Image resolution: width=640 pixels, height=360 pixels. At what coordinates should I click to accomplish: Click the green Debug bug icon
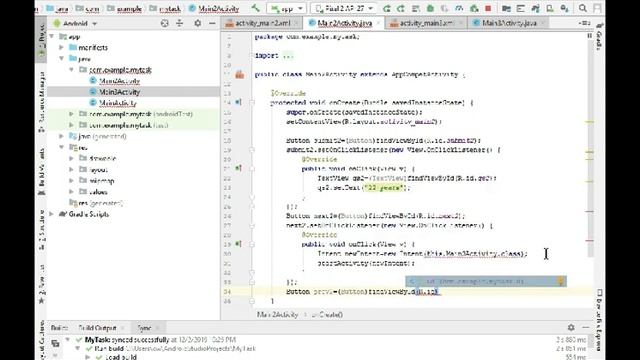pyautogui.click(x=430, y=8)
